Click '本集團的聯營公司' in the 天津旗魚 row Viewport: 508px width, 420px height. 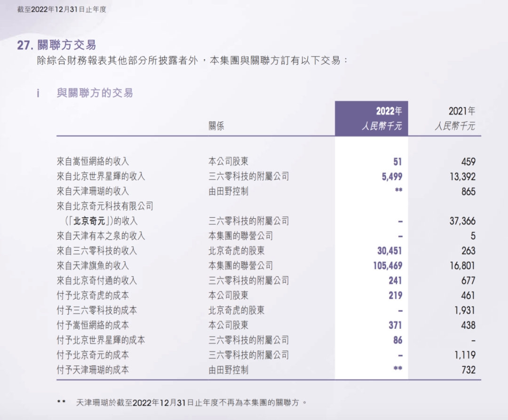pos(241,266)
